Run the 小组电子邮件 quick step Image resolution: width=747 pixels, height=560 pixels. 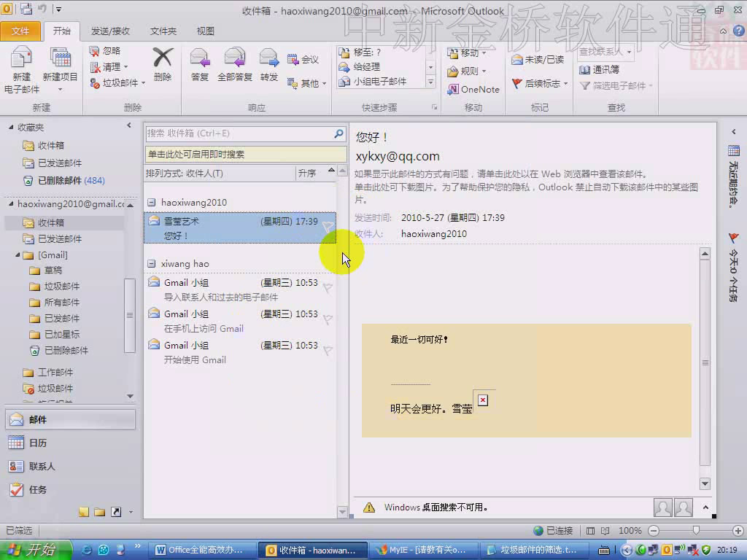tap(373, 82)
